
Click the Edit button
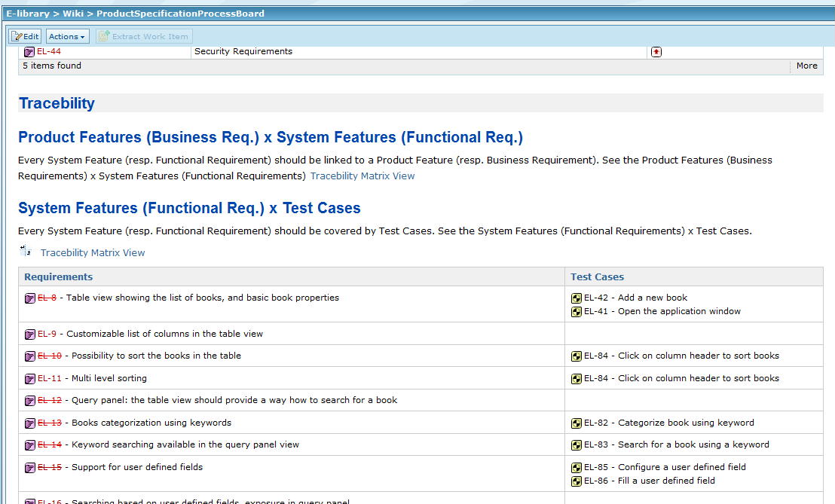click(x=25, y=36)
